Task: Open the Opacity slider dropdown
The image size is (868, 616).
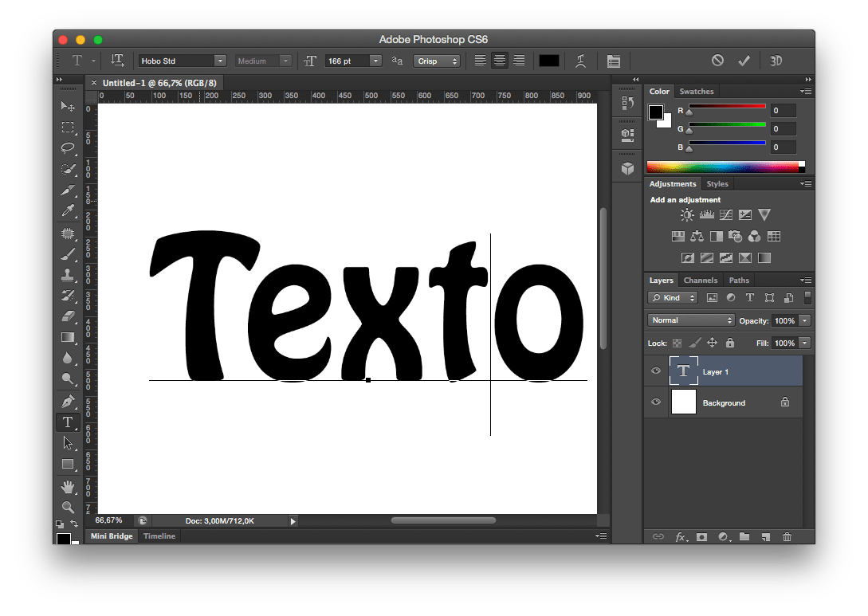Action: (805, 320)
